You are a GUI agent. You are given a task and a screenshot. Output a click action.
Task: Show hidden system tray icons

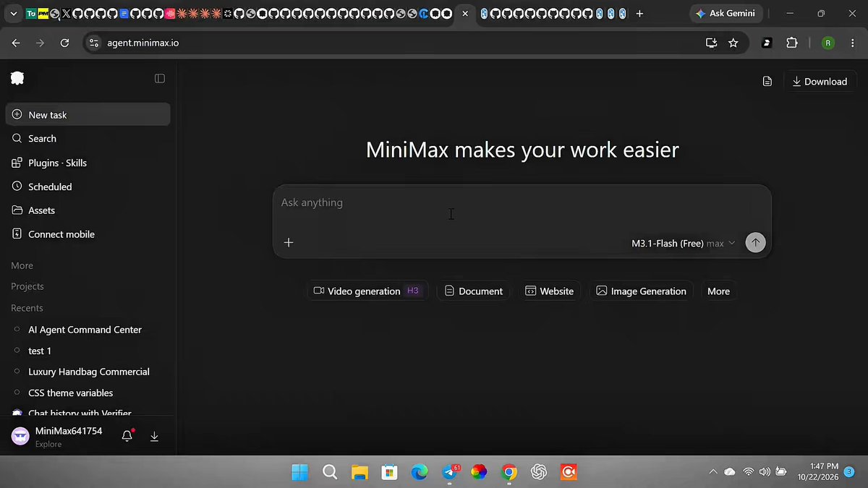tap(713, 472)
